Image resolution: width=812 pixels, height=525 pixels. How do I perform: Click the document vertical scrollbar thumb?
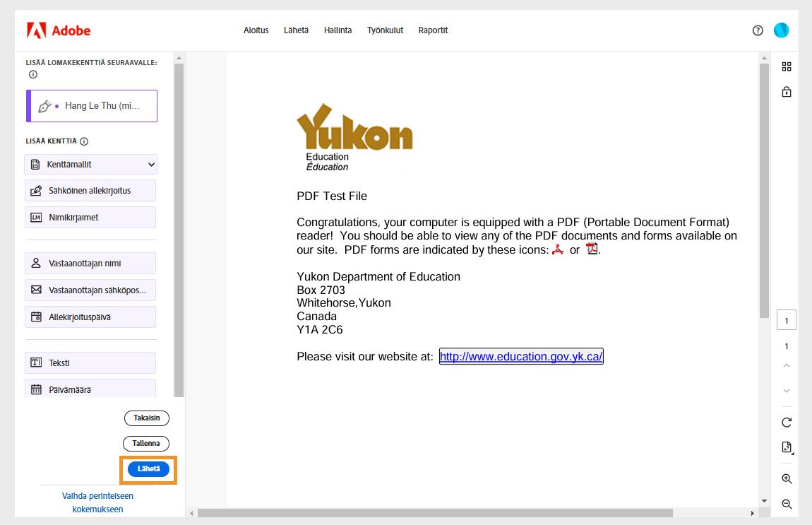(x=764, y=191)
